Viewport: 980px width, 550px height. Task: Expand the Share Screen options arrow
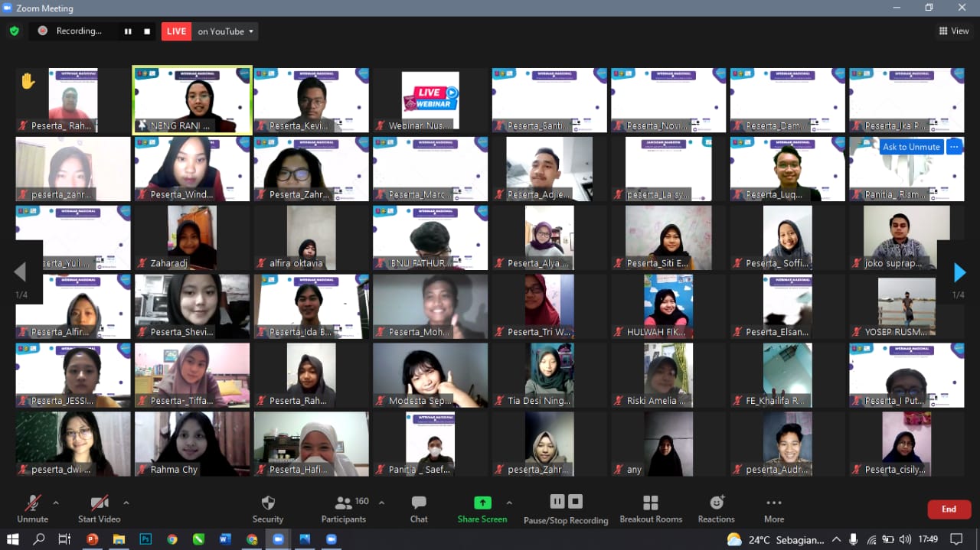[x=509, y=503]
